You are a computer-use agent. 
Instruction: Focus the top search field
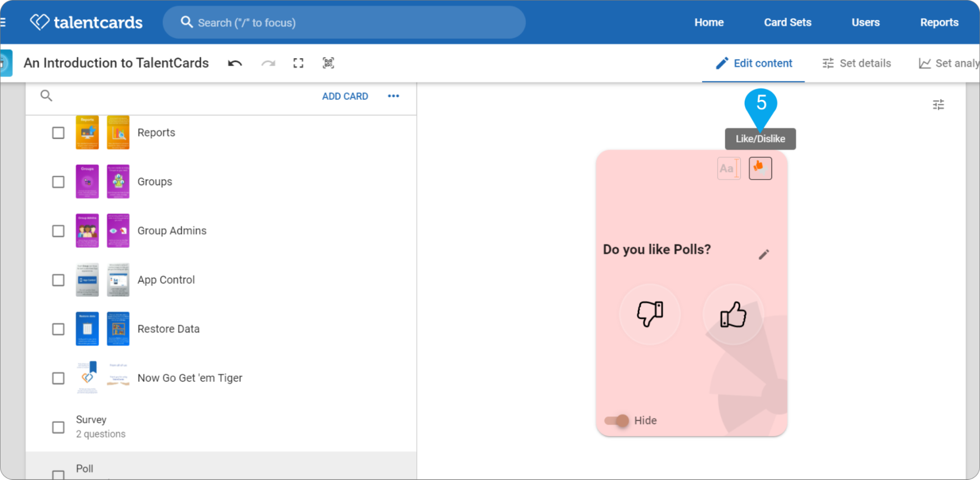344,23
